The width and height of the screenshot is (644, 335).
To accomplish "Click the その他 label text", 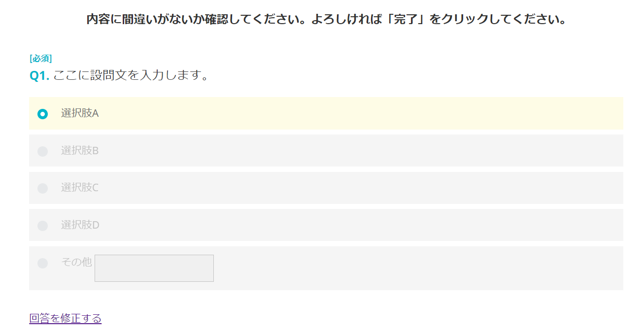I will tap(76, 262).
